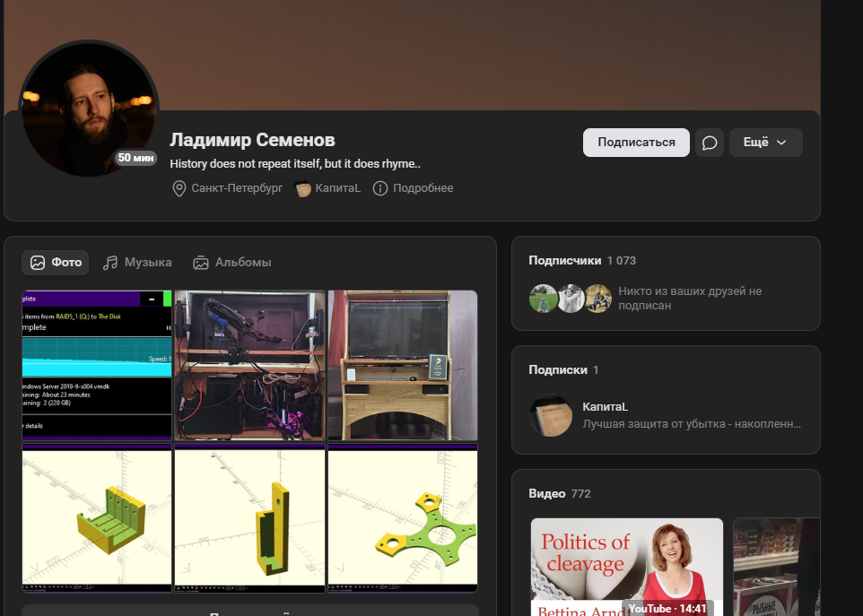Click the КапитаL community avatar in subscriptions
The image size is (863, 616).
coord(551,415)
